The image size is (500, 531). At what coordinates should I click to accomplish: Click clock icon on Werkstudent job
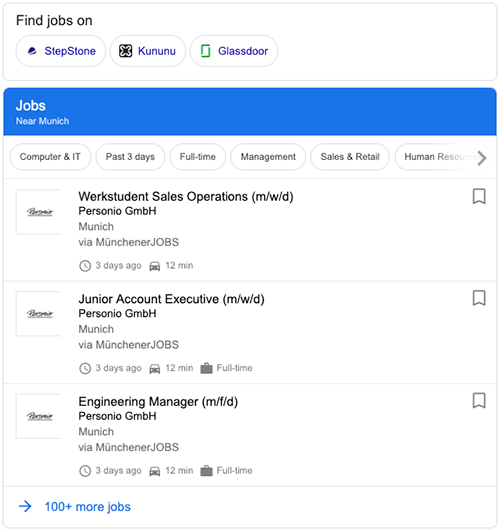pyautogui.click(x=85, y=266)
